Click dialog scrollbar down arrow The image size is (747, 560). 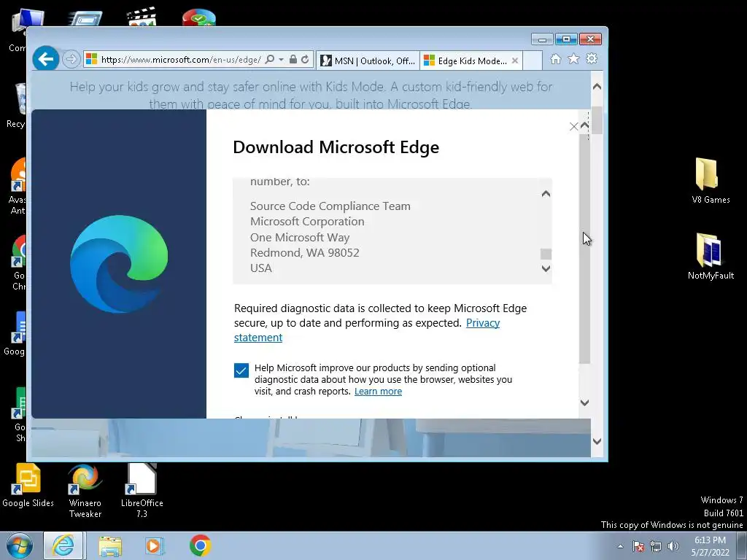(x=584, y=402)
